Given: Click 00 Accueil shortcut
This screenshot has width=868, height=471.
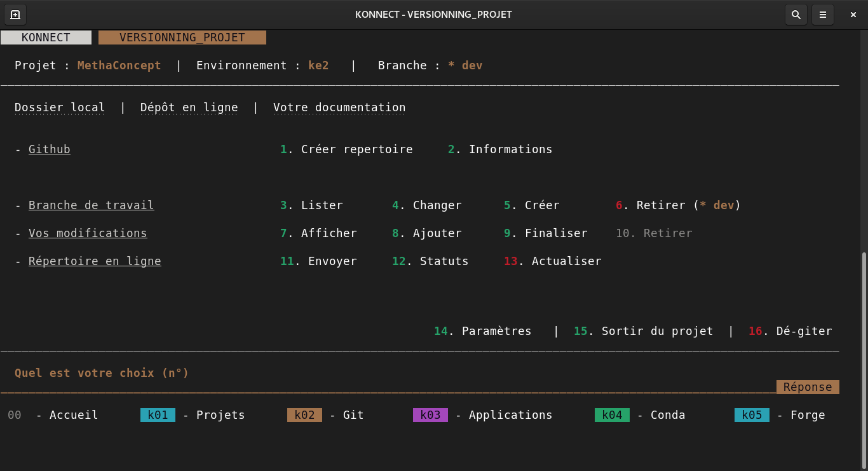Looking at the screenshot, I should tap(53, 415).
